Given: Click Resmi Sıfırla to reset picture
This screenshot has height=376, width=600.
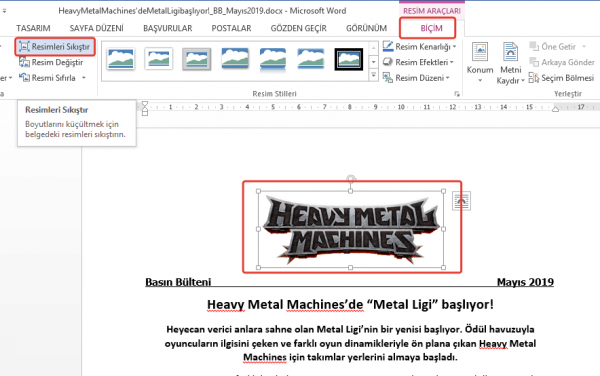Looking at the screenshot, I should (47, 78).
